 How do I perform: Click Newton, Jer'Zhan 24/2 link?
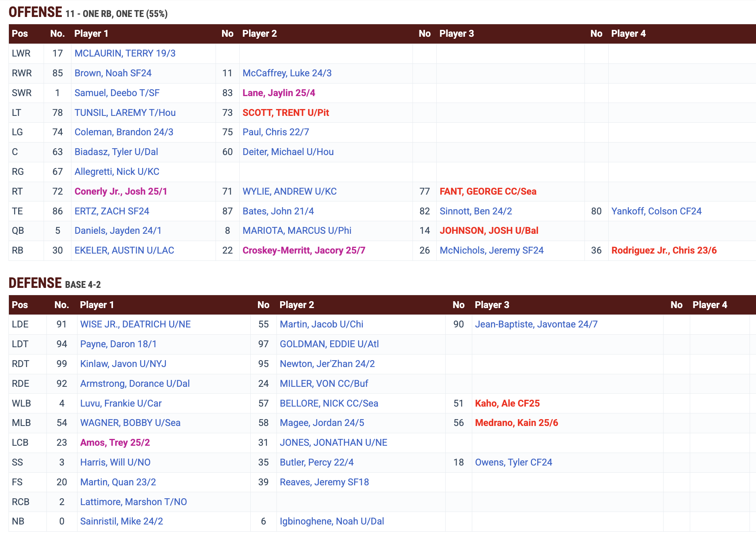click(x=327, y=364)
